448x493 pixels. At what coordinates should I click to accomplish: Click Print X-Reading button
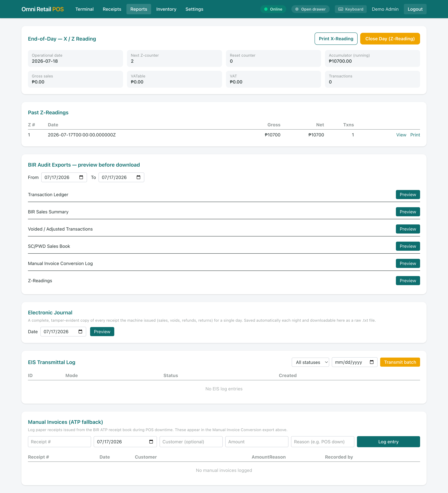(336, 39)
